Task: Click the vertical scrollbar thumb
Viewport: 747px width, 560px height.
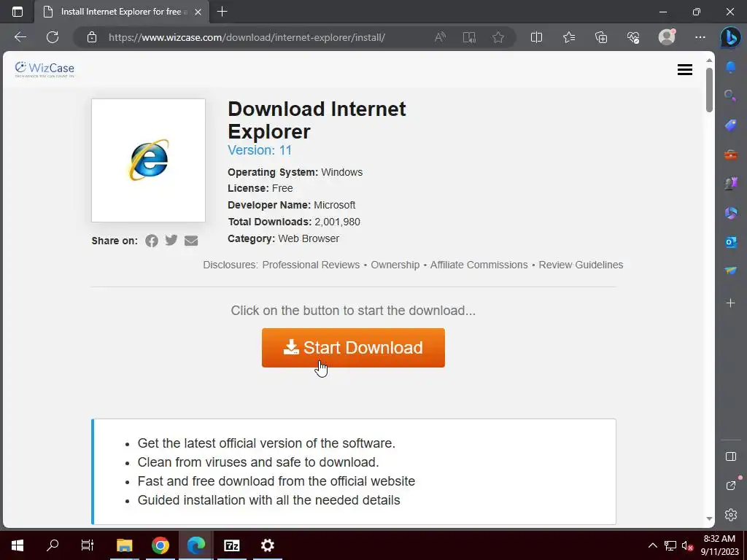Action: pos(709,90)
